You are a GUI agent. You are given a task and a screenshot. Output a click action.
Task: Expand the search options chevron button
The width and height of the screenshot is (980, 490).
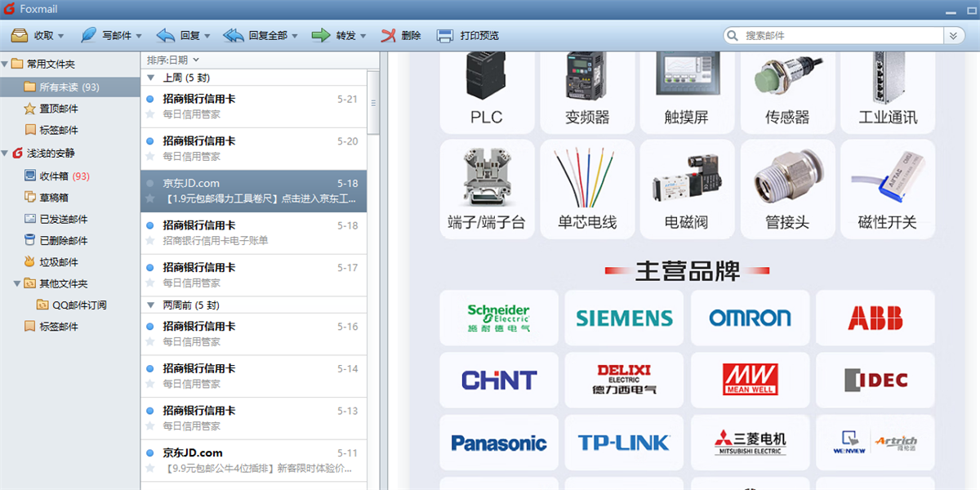[x=954, y=36]
